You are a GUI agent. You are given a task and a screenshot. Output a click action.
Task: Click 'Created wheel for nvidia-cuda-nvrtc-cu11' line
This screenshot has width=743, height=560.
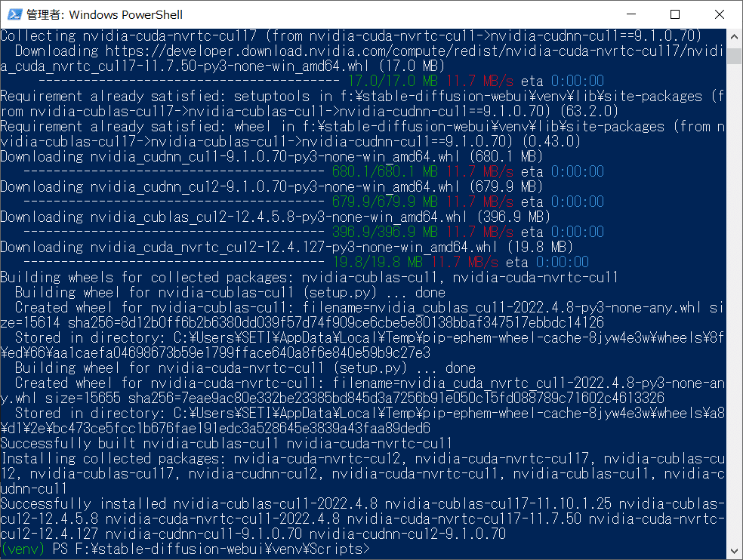[x=362, y=391]
